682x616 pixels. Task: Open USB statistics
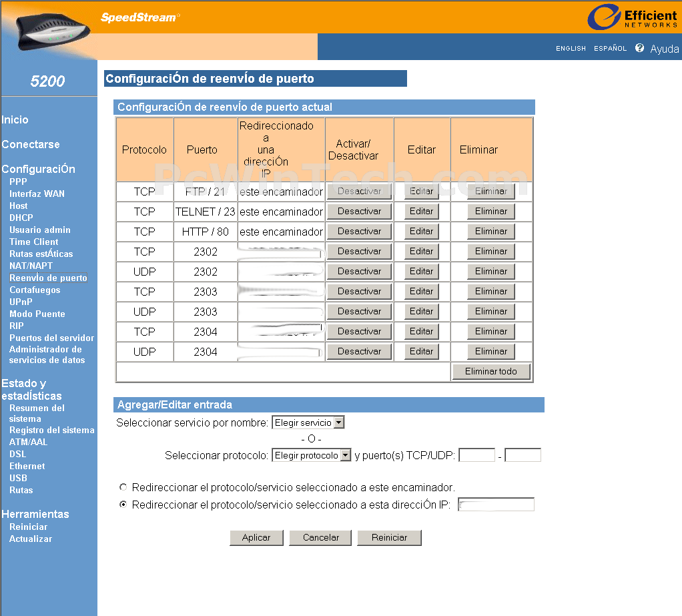coord(18,478)
